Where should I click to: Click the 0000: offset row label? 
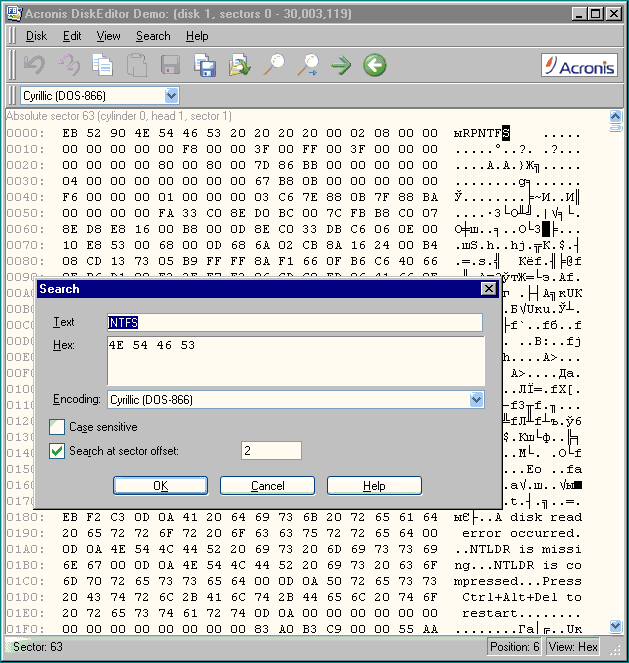[25, 133]
